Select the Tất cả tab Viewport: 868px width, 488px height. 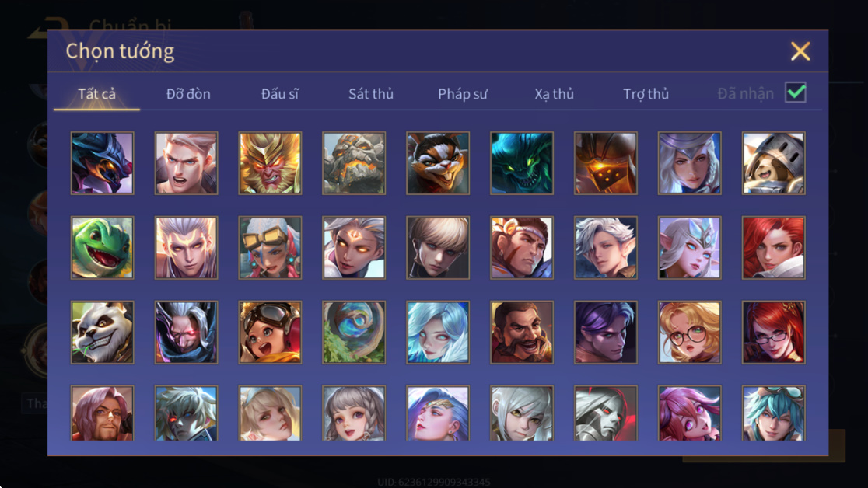[97, 94]
